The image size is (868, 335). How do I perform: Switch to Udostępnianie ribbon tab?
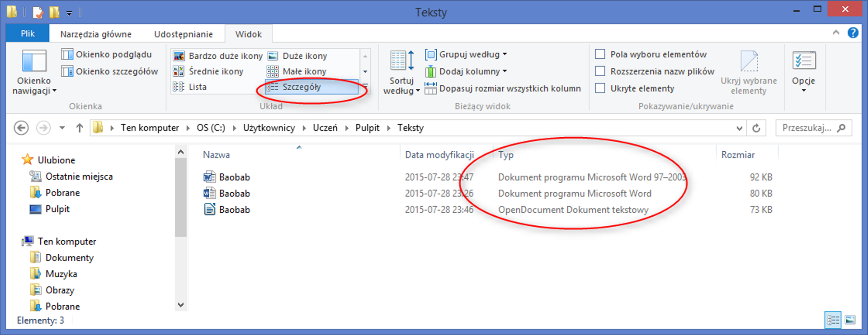pyautogui.click(x=183, y=34)
